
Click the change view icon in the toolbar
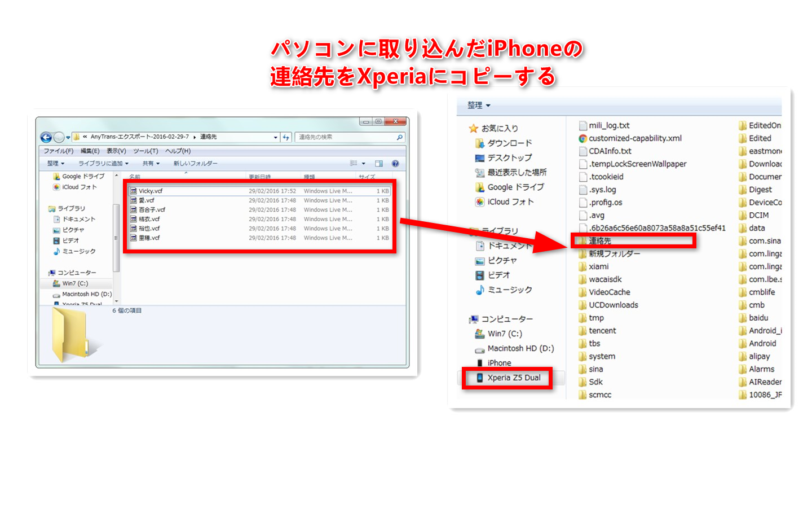tap(354, 164)
